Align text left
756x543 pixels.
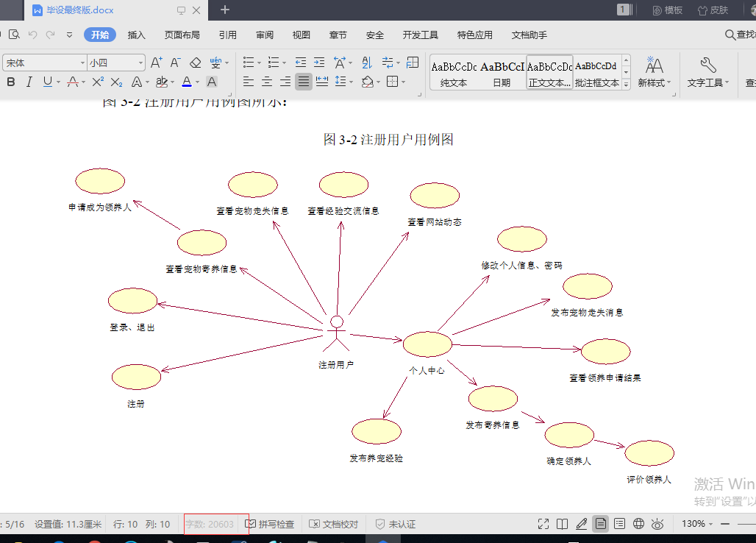[x=249, y=82]
